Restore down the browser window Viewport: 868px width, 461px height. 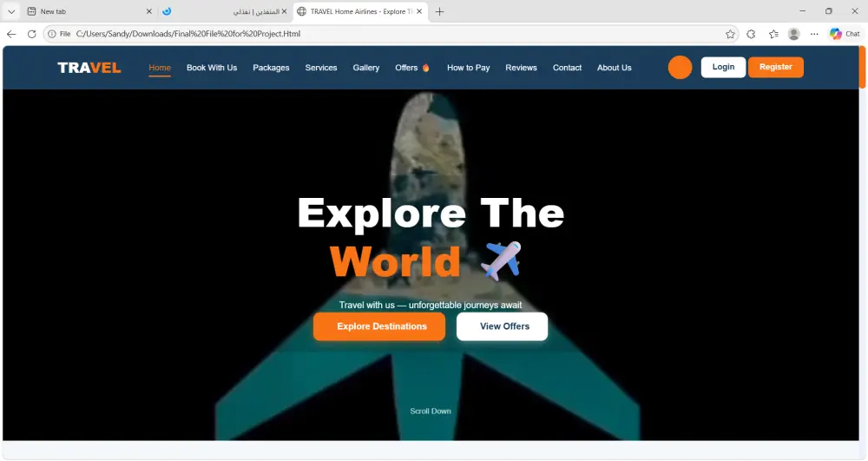(829, 11)
